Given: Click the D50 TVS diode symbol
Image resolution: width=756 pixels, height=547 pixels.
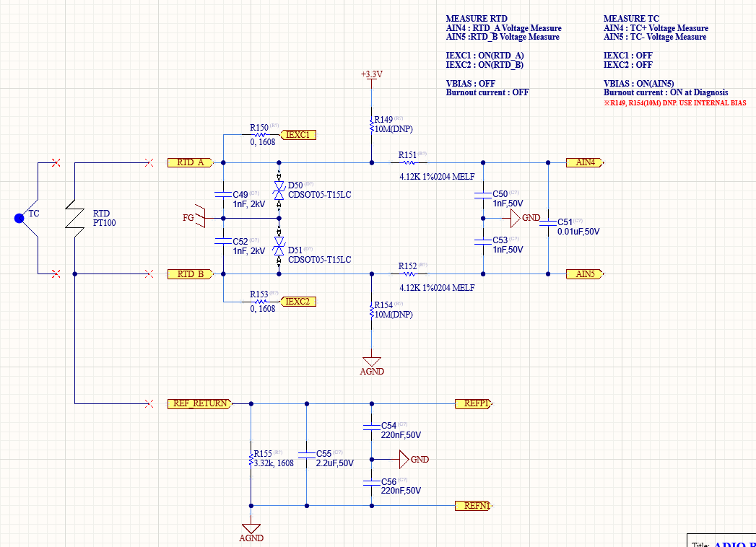Looking at the screenshot, I should pyautogui.click(x=279, y=191).
